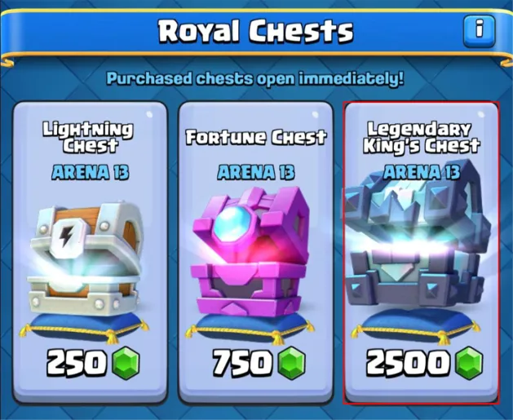Tap the pink Fortune Chest image
The image size is (513, 420).
[251, 252]
